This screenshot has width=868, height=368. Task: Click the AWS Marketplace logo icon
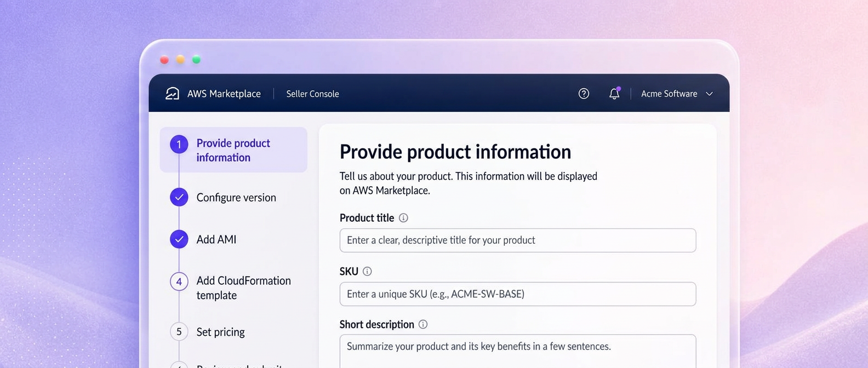pos(172,94)
